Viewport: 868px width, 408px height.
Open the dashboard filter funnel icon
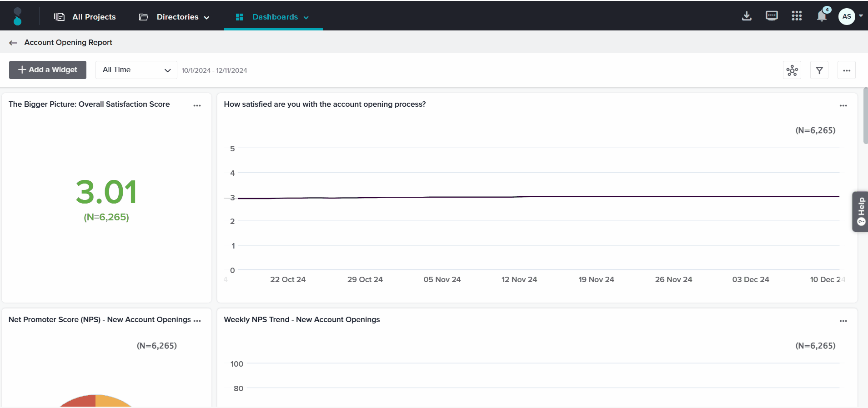(x=819, y=70)
